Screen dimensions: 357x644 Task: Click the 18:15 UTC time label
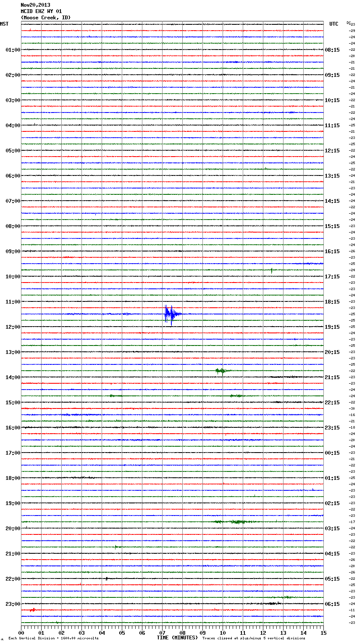point(332,302)
